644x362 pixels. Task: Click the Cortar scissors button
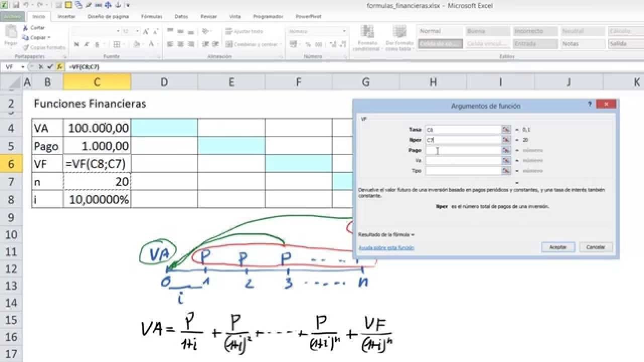pos(34,28)
